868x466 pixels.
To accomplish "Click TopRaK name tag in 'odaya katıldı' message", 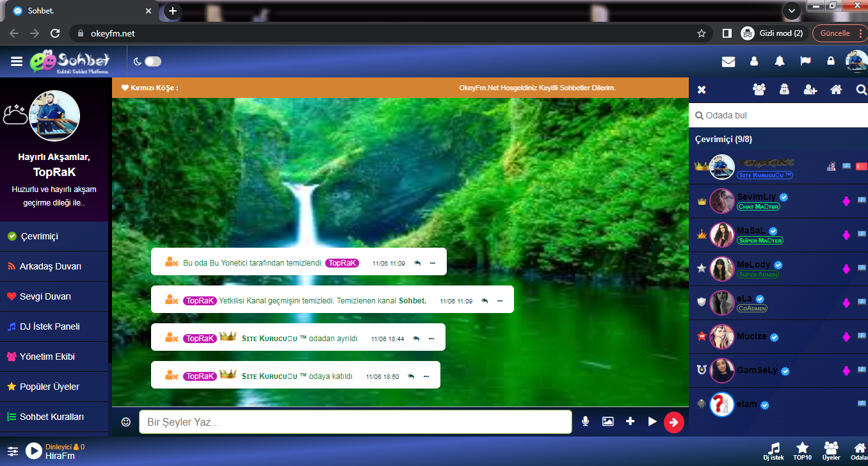I will (200, 376).
